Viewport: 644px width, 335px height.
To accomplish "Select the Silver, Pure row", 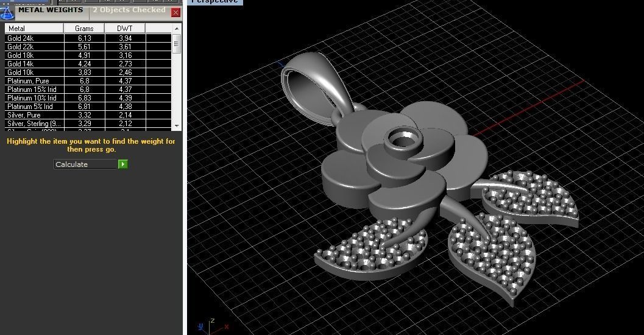I will [x=88, y=115].
